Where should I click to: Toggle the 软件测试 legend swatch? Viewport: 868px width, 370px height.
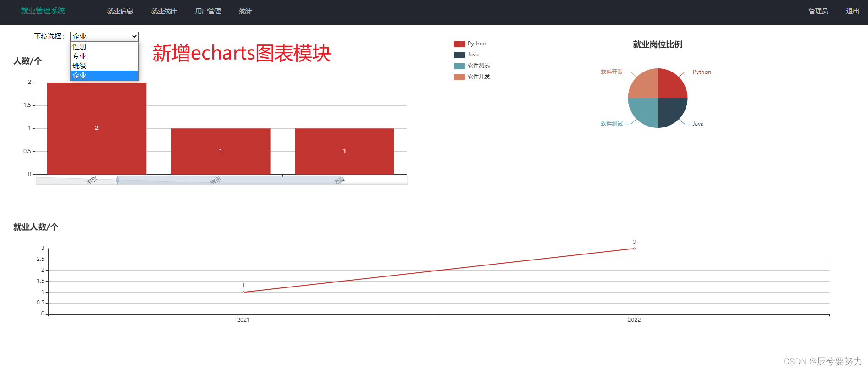coord(459,66)
